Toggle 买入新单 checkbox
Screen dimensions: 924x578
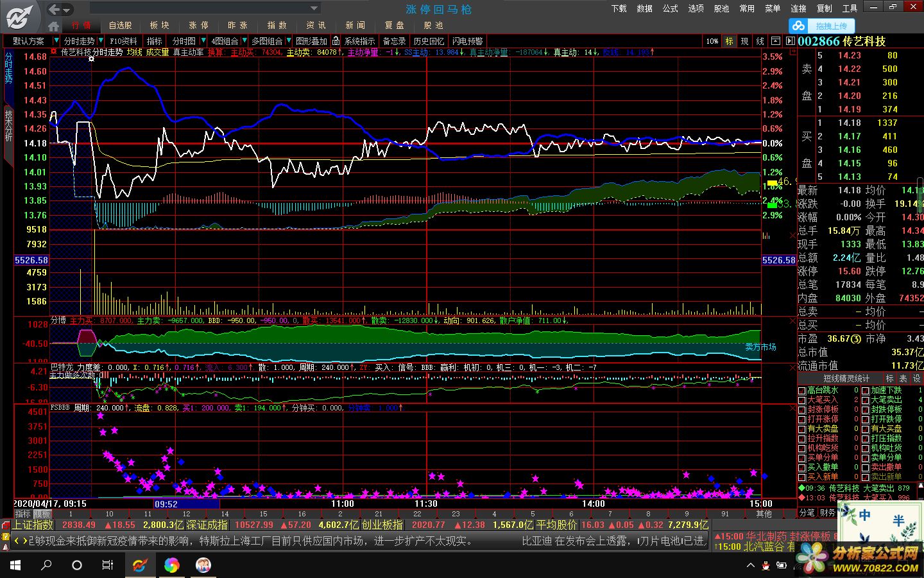coord(801,477)
